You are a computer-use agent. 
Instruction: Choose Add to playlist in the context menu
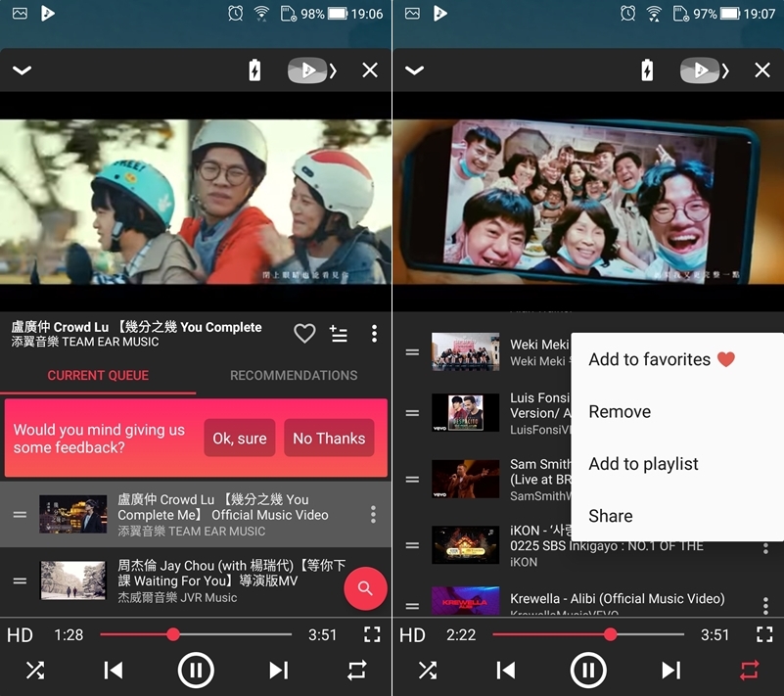677,463
